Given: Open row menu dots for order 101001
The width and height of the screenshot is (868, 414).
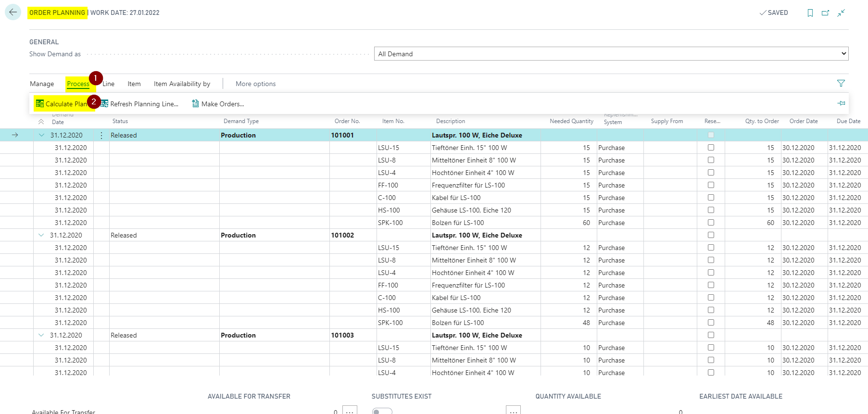Looking at the screenshot, I should click(101, 136).
